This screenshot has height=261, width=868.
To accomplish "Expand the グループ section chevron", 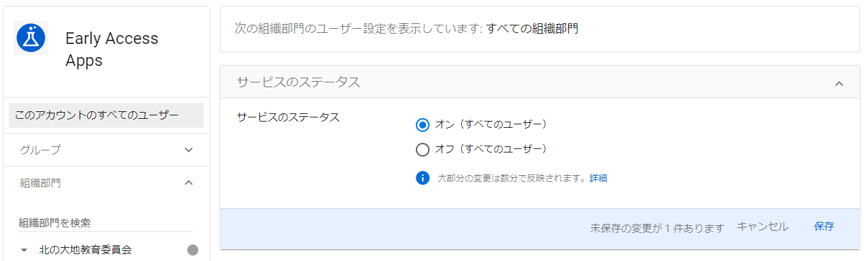I will coord(189,150).
